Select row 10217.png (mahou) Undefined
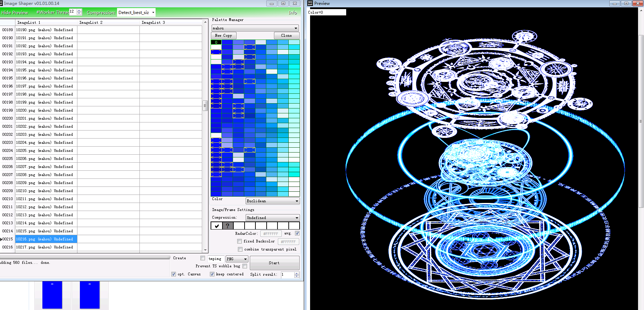Viewport: 644px width, 310px height. click(x=46, y=247)
